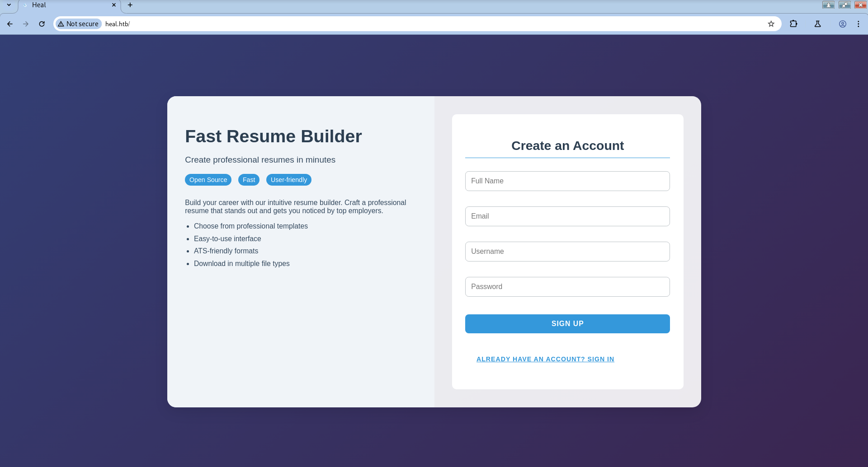Click the browser back navigation arrow
This screenshot has height=467, width=868.
pyautogui.click(x=9, y=23)
